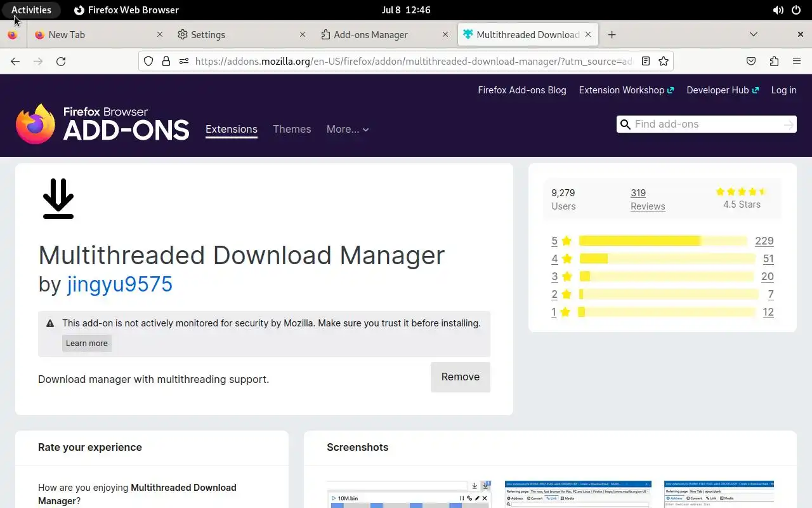
Task: Open Developer Hub link
Action: pyautogui.click(x=723, y=90)
